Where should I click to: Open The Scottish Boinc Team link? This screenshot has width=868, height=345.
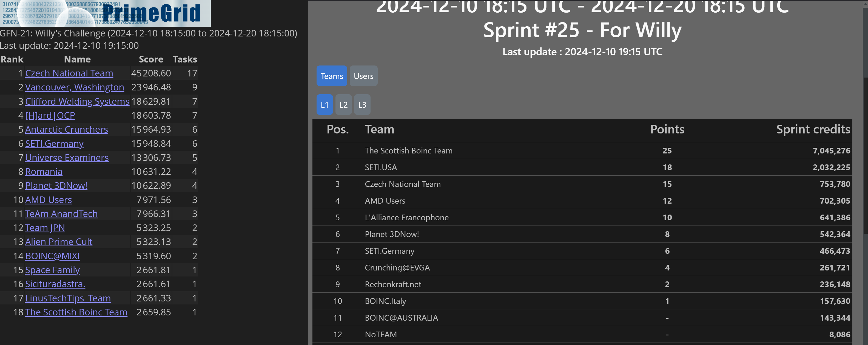point(76,312)
